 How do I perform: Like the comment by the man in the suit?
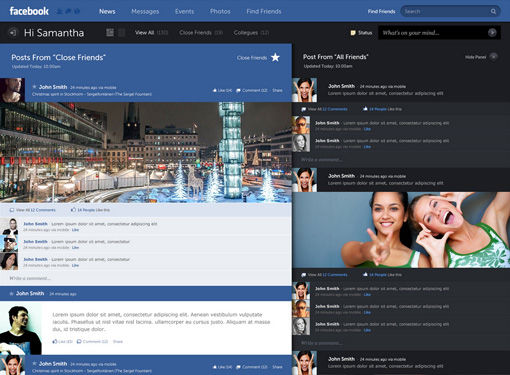pyautogui.click(x=75, y=230)
